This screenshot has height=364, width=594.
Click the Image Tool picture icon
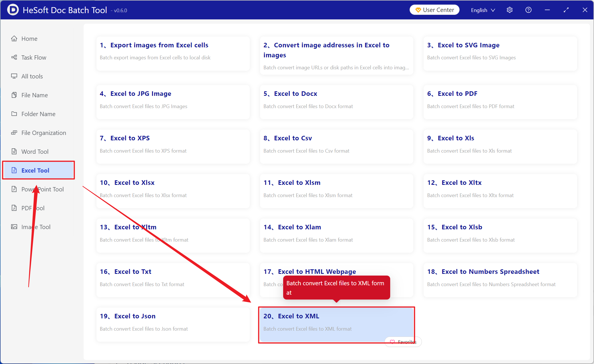coord(14,227)
